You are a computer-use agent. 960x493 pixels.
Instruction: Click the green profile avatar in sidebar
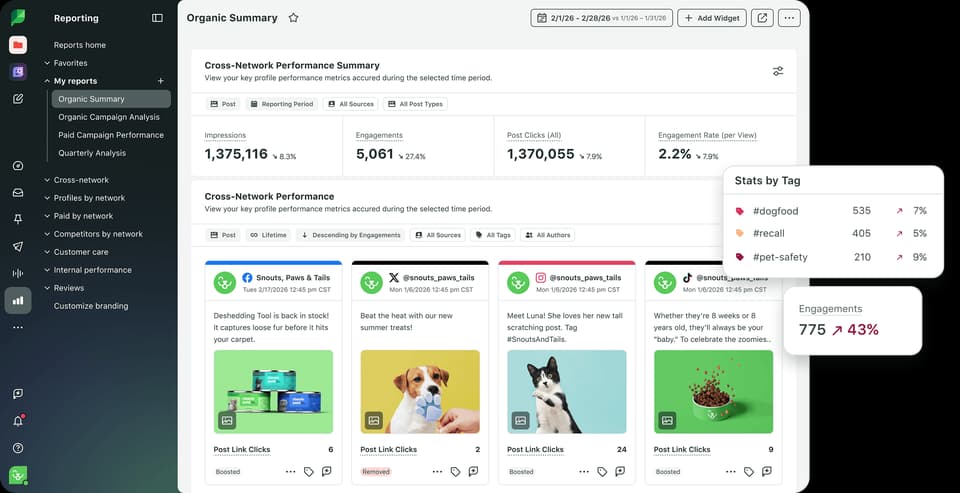point(18,475)
